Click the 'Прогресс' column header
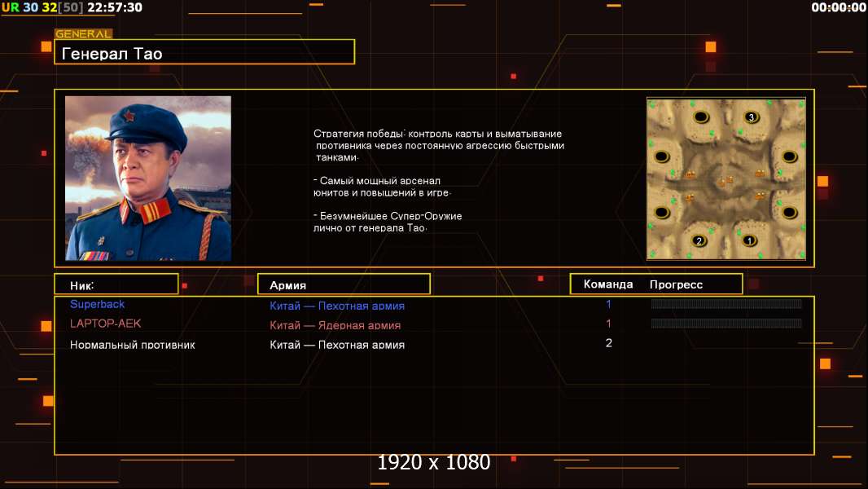 676,284
